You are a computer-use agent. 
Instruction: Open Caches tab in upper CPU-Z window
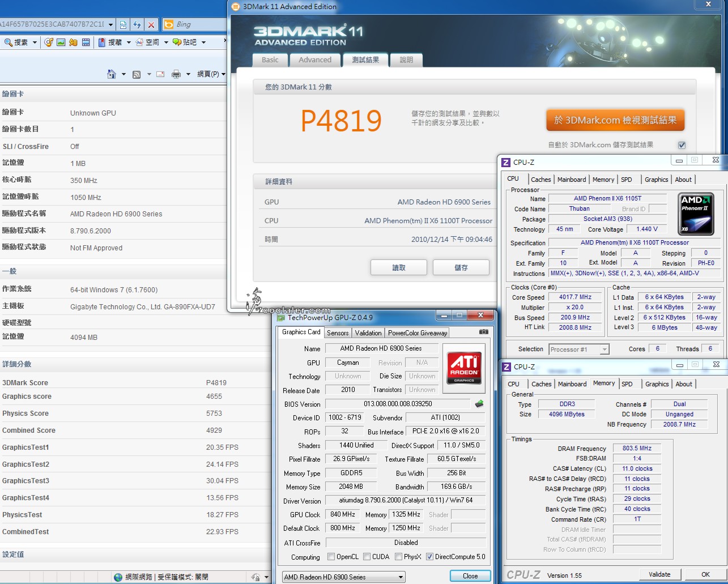click(x=540, y=180)
